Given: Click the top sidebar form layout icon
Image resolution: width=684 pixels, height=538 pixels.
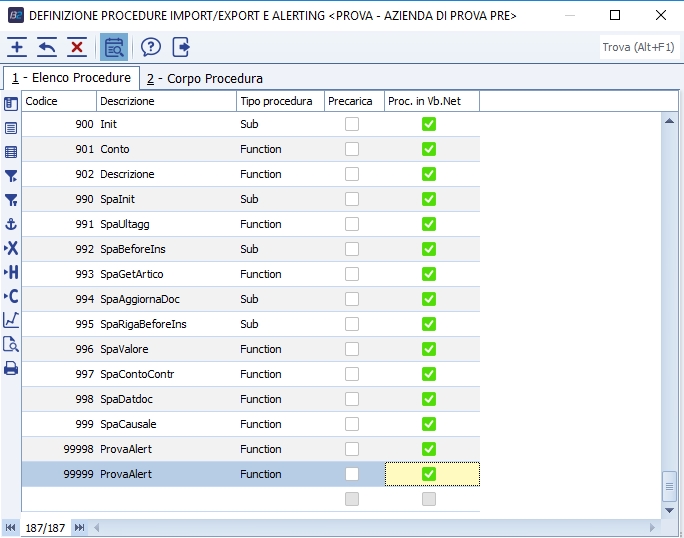Looking at the screenshot, I should 11,104.
